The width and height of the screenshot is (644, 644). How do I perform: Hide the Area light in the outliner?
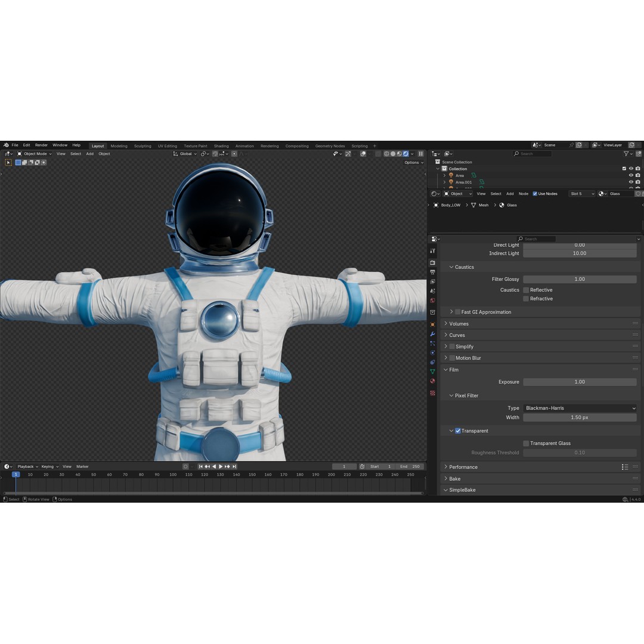click(630, 175)
